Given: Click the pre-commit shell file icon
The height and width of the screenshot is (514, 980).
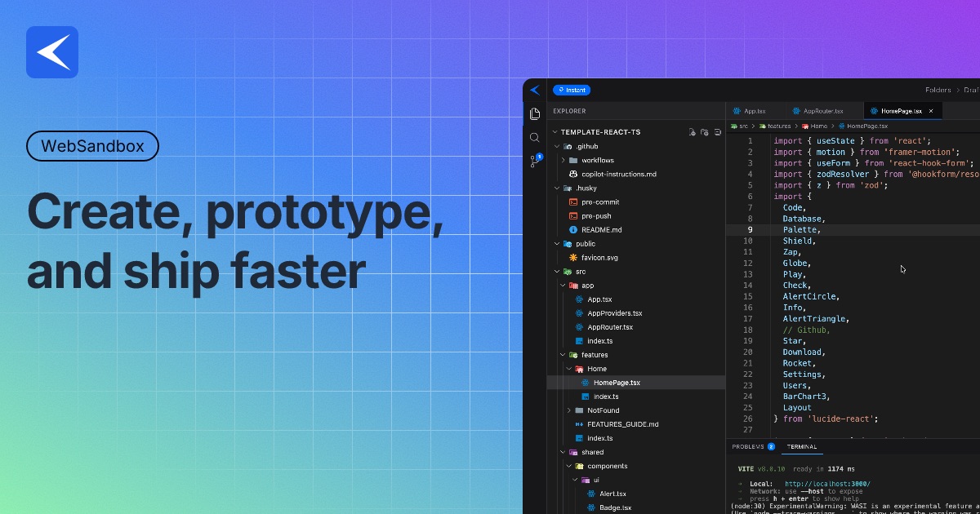Looking at the screenshot, I should coord(573,202).
